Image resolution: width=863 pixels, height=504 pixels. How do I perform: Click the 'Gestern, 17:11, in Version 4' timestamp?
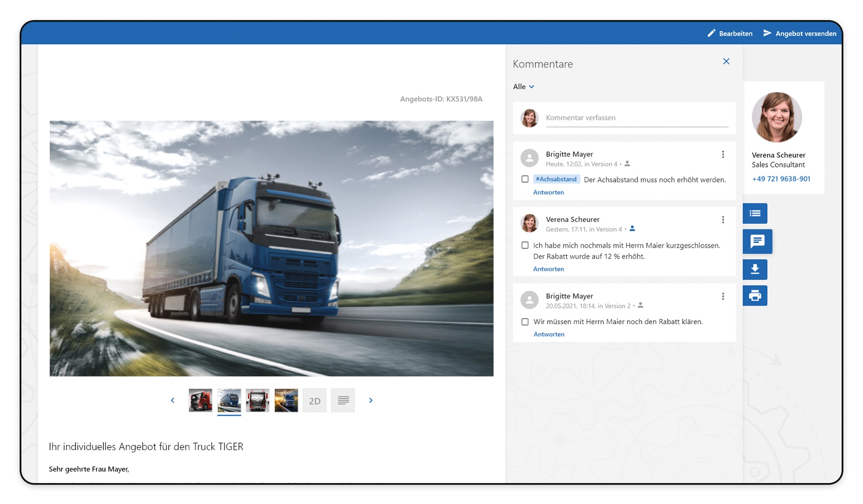(x=584, y=229)
